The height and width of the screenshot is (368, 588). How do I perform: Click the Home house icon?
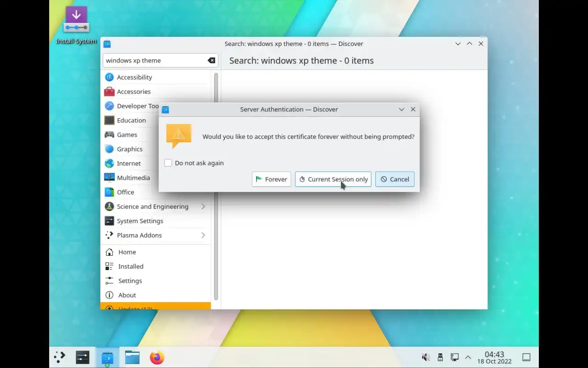[109, 252]
